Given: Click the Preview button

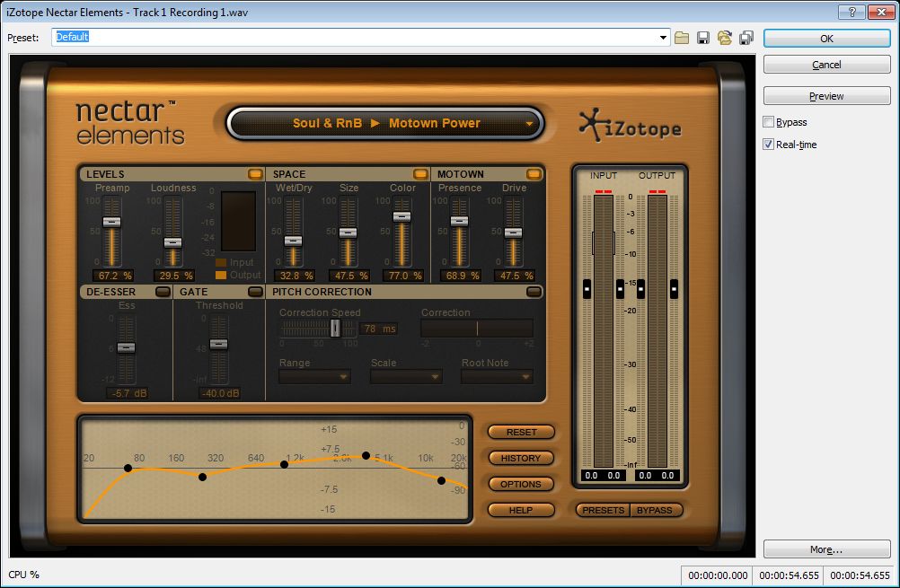Looking at the screenshot, I should 826,96.
